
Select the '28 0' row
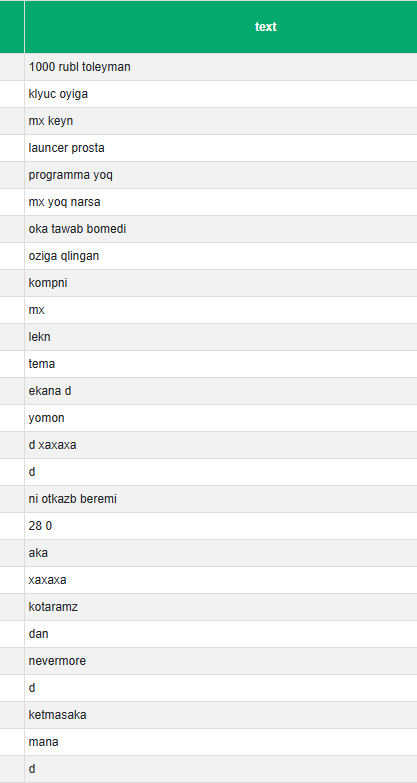click(221, 525)
